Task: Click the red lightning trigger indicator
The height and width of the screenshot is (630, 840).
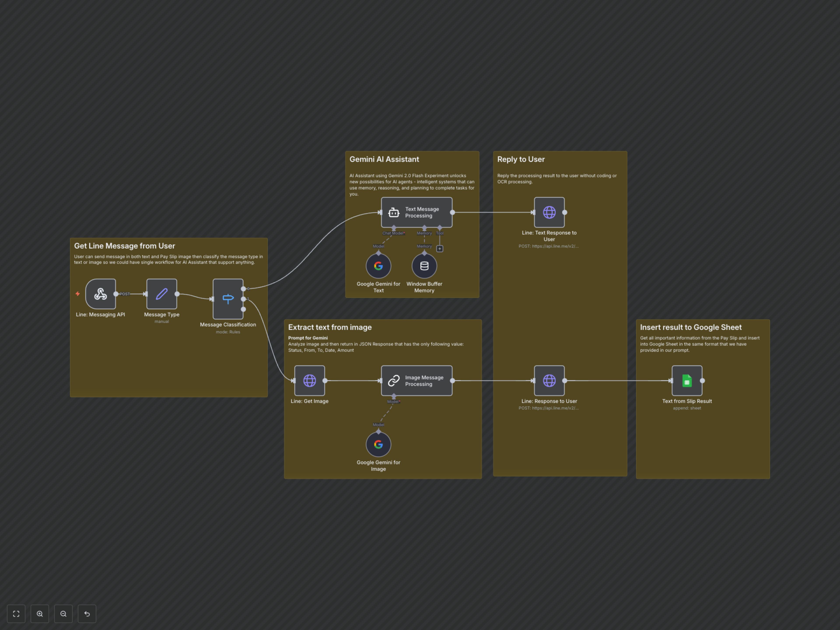Action: point(77,294)
